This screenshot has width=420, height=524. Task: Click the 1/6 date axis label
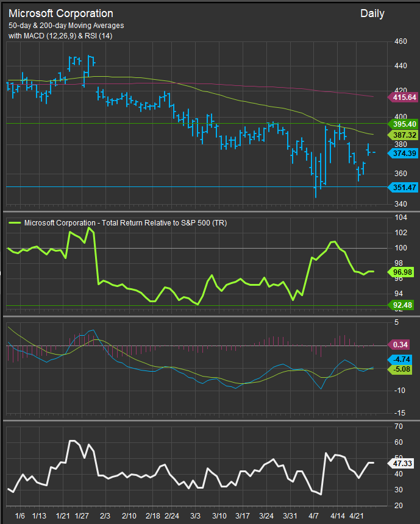point(20,515)
